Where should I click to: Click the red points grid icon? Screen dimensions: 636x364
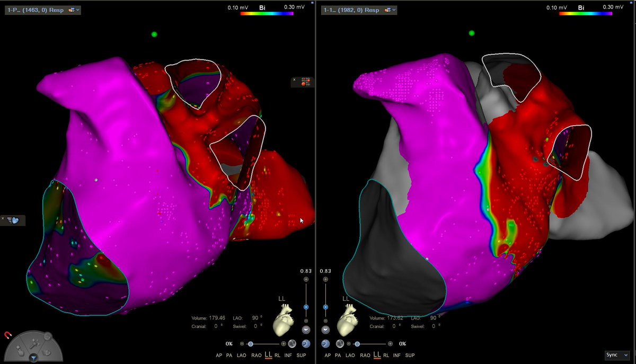(x=306, y=81)
